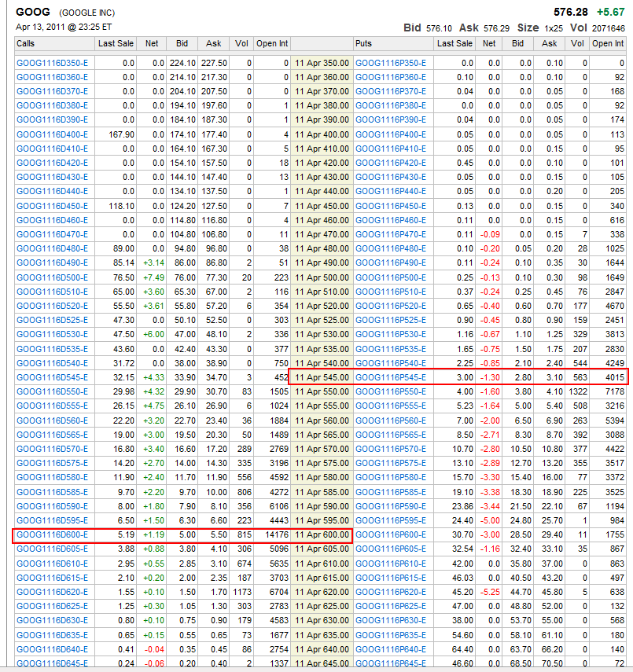Open call link GOOG1116D450-E
This screenshot has width=633, height=672.
tap(52, 206)
